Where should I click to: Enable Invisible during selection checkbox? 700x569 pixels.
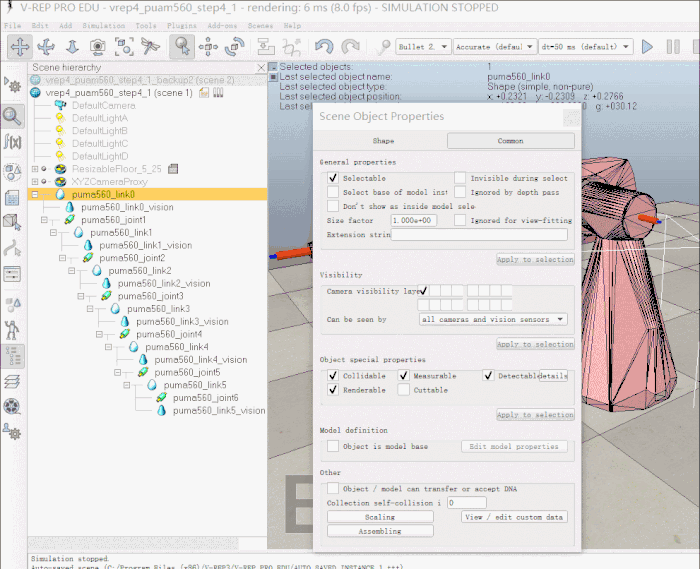(460, 178)
